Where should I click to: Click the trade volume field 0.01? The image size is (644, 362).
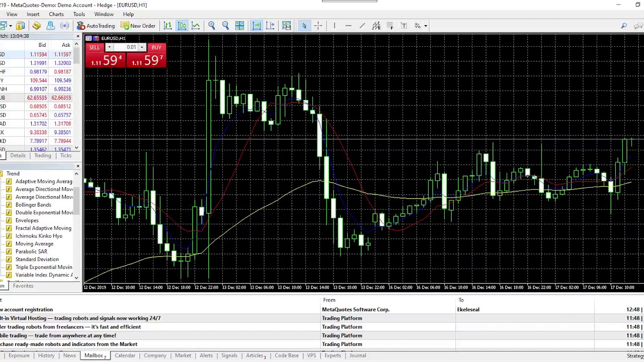tap(125, 47)
